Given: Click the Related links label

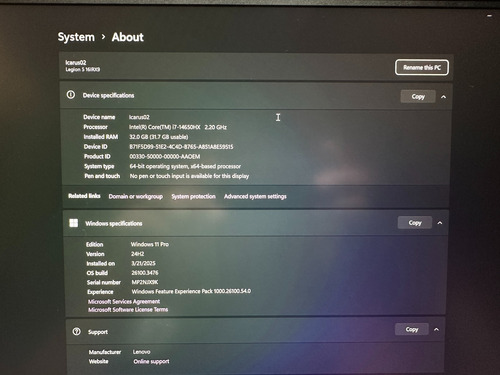Looking at the screenshot, I should 84,196.
